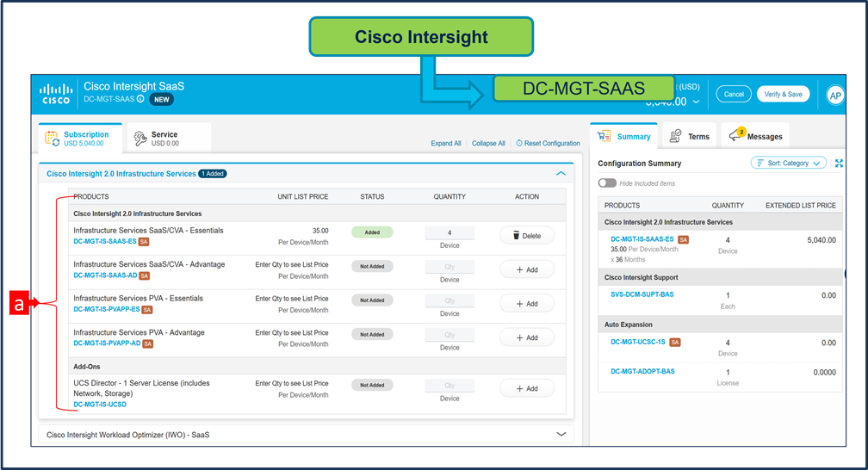This screenshot has width=868, height=470.
Task: Click Qty field for UCS Director license
Action: [x=449, y=386]
